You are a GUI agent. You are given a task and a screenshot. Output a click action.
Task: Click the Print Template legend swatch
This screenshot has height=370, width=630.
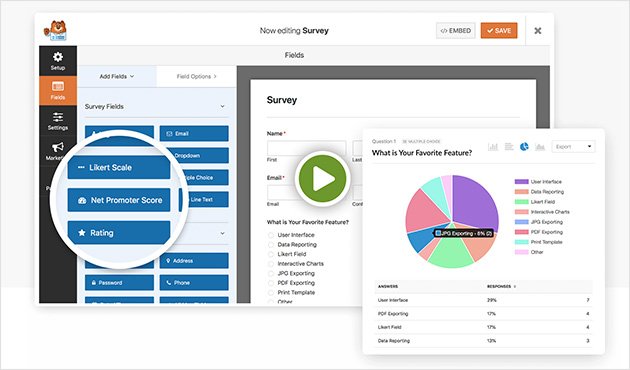tap(522, 242)
